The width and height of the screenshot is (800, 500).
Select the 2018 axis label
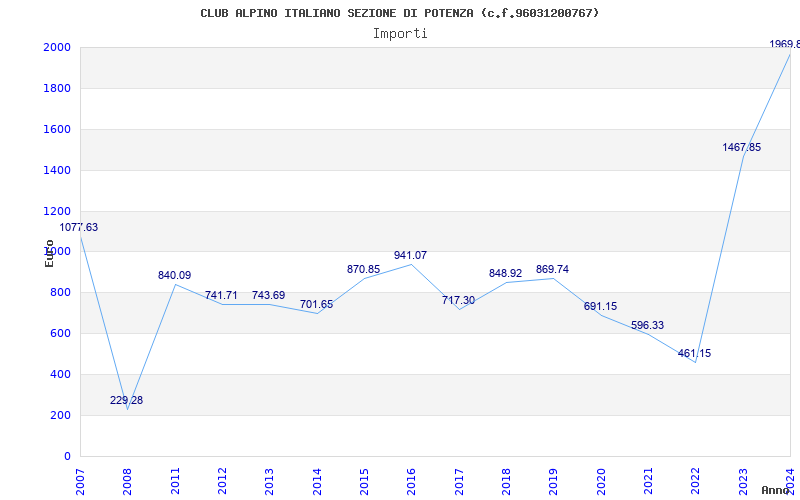click(x=506, y=482)
